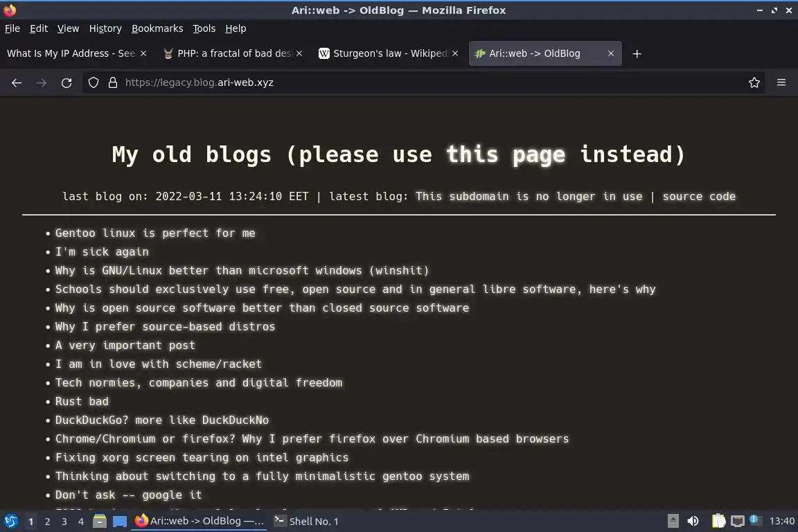This screenshot has width=798, height=532.
Task: Click 'last blog on: 2022-03-11' text
Action: pyautogui.click(x=185, y=197)
